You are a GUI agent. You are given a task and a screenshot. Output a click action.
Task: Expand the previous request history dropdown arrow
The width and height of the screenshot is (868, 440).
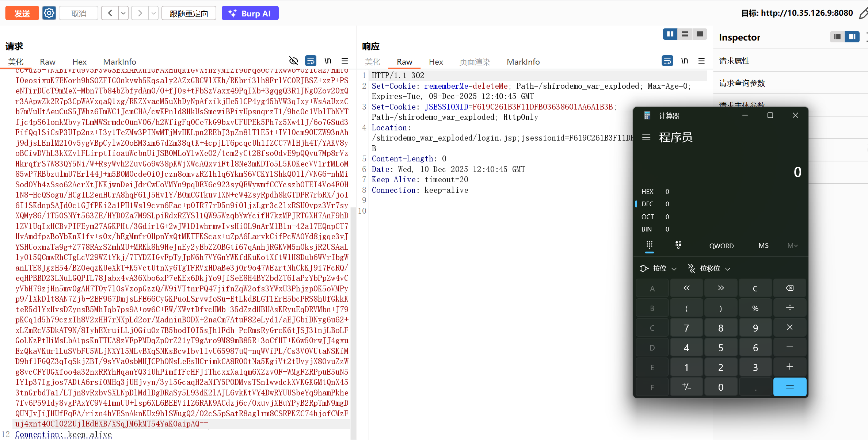[x=123, y=14]
